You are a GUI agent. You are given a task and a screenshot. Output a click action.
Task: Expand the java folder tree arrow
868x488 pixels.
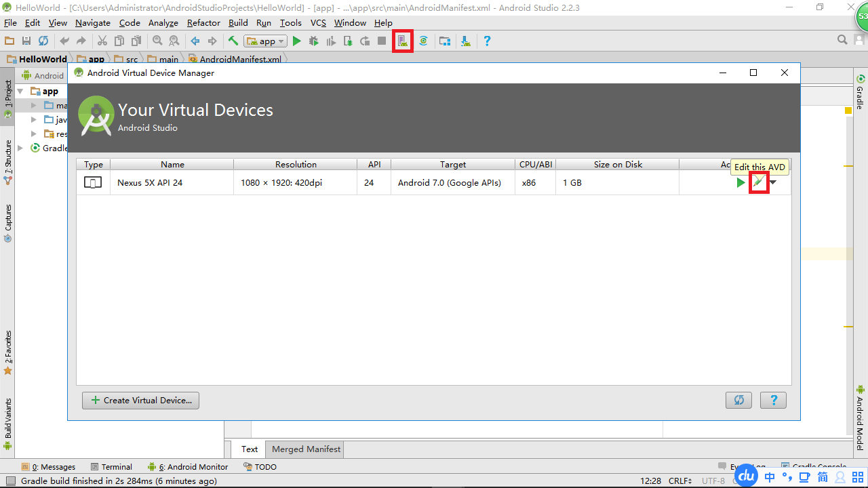click(34, 119)
